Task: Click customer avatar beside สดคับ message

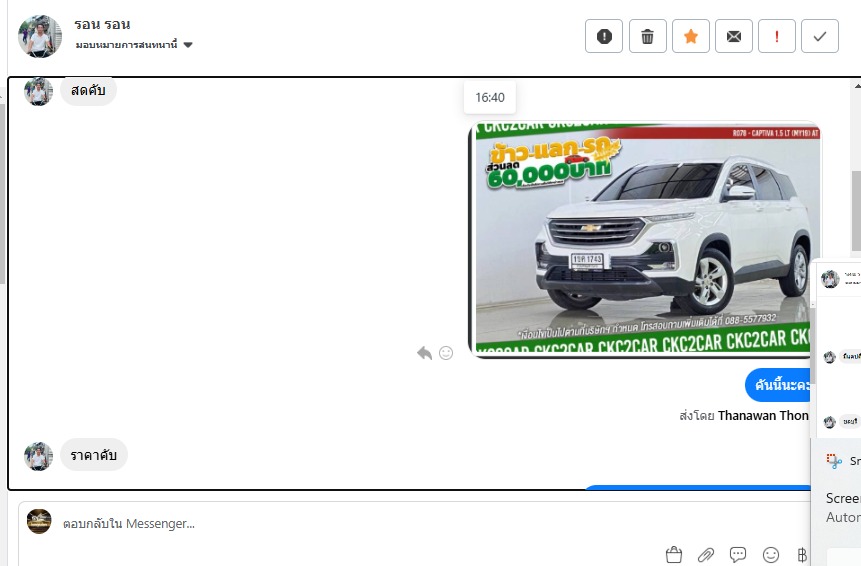Action: click(x=38, y=92)
